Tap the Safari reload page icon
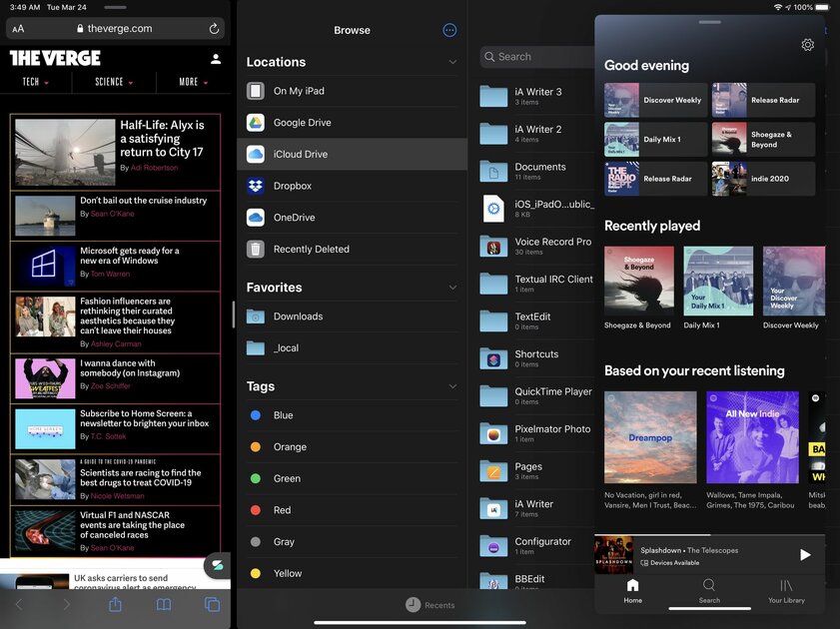Viewport: 840px width, 629px height. click(x=214, y=29)
